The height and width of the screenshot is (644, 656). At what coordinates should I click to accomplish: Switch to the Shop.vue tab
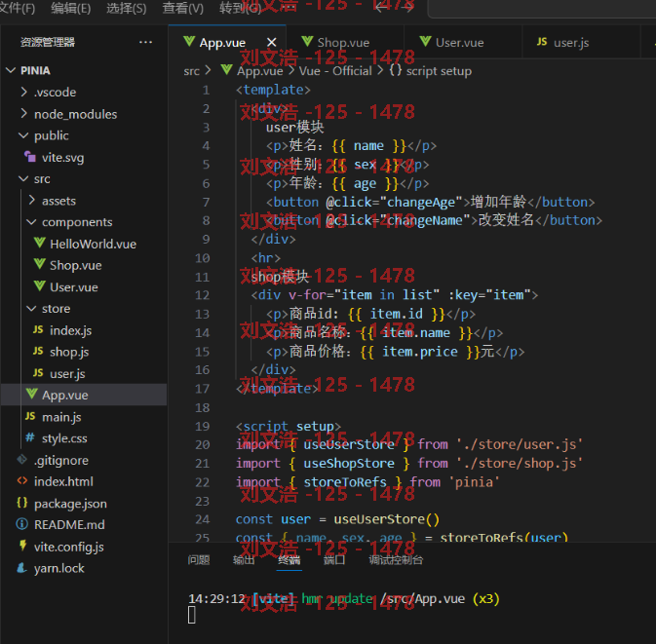pos(343,42)
